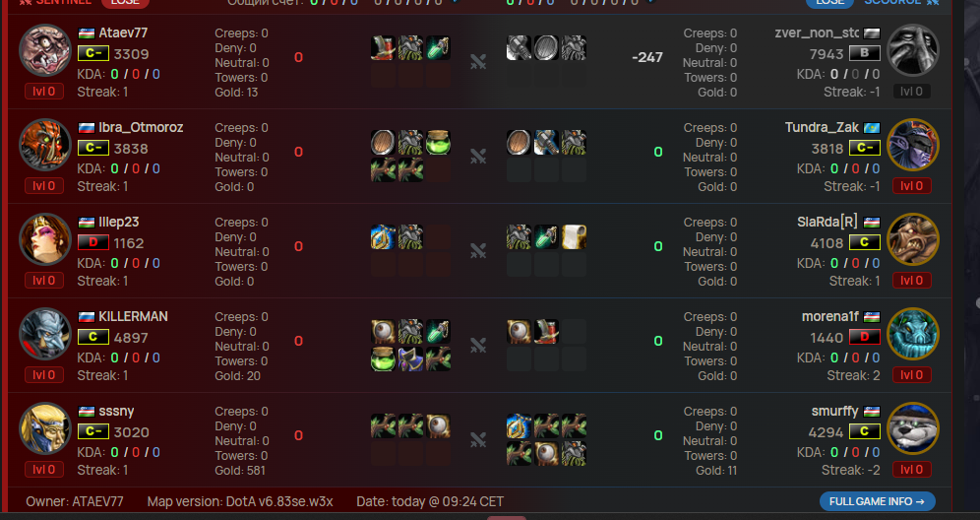Viewport: 980px width, 520px height.
Task: Click sssny's hero portrait
Action: point(45,428)
